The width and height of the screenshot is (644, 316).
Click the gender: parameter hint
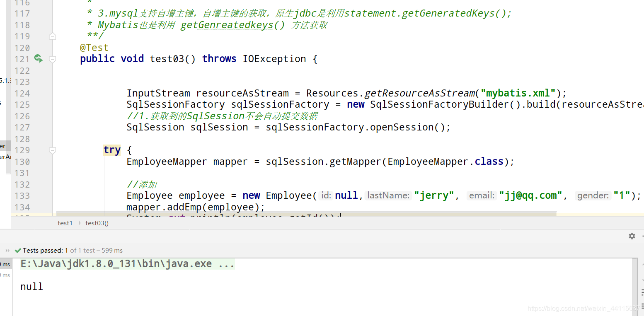point(593,195)
